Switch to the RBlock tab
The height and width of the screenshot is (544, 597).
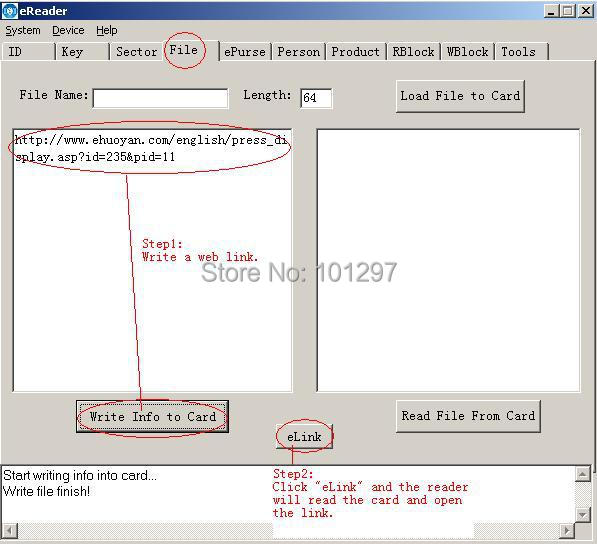coord(413,52)
